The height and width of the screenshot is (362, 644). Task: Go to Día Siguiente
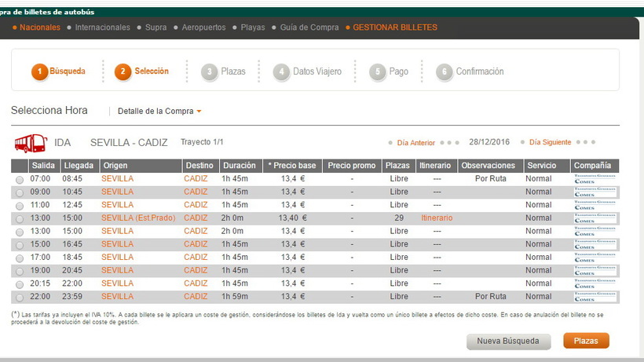click(x=550, y=143)
